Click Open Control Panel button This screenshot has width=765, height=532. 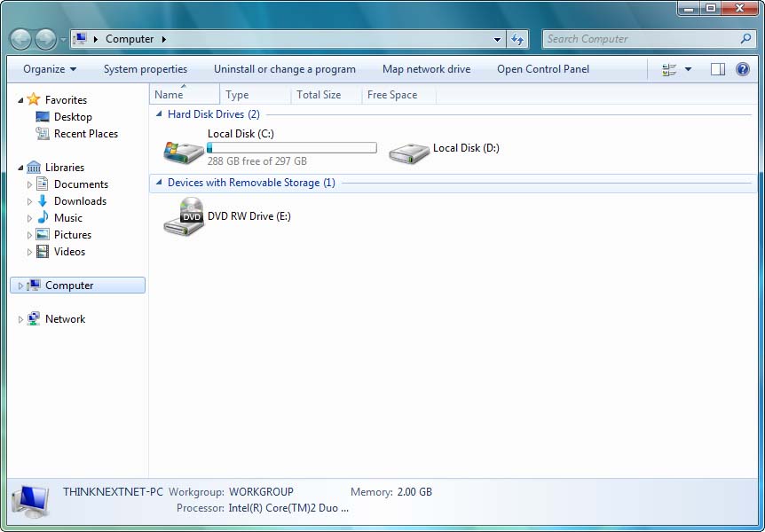tap(543, 69)
